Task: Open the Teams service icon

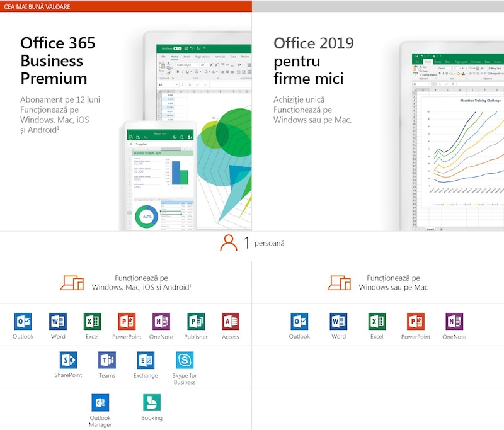Action: coord(107,360)
